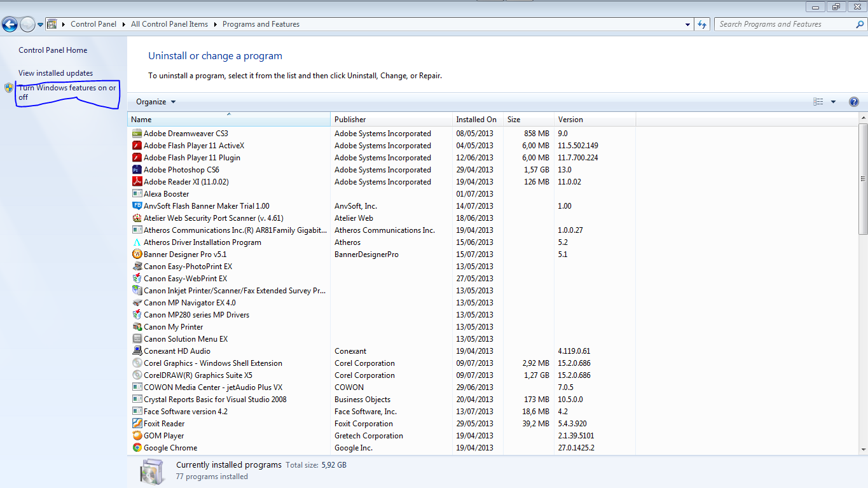This screenshot has width=868, height=488.
Task: Select the Adobe Reader XI icon
Action: pos(137,182)
